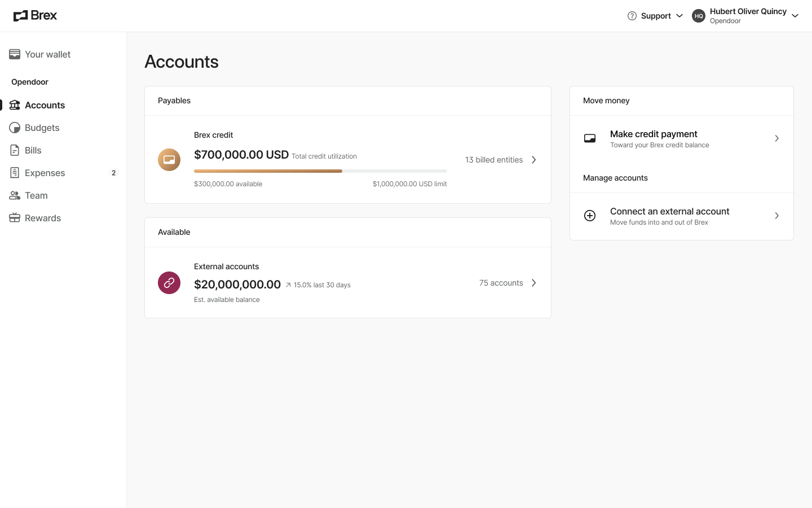Click the Opendoor label under the user name
The height and width of the screenshot is (508, 812).
click(725, 21)
